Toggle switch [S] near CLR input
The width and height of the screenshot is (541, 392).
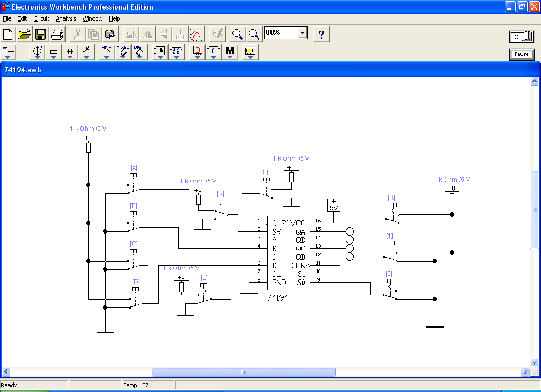coord(266,188)
